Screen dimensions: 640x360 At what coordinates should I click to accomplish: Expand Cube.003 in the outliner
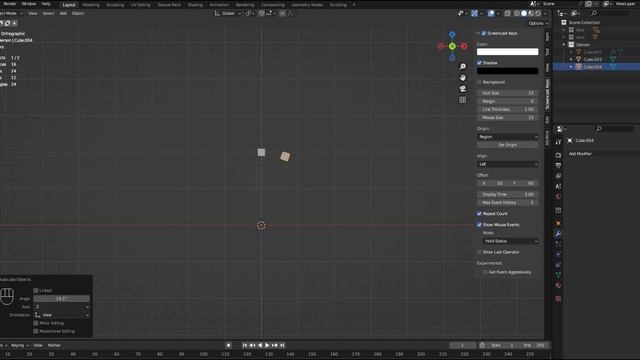click(x=571, y=59)
